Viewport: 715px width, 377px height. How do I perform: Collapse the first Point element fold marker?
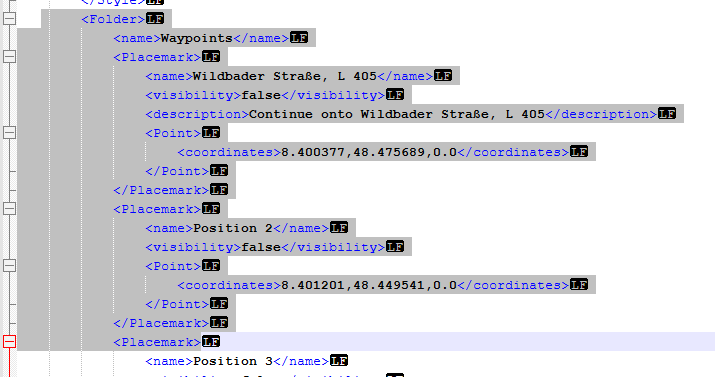(x=10, y=133)
